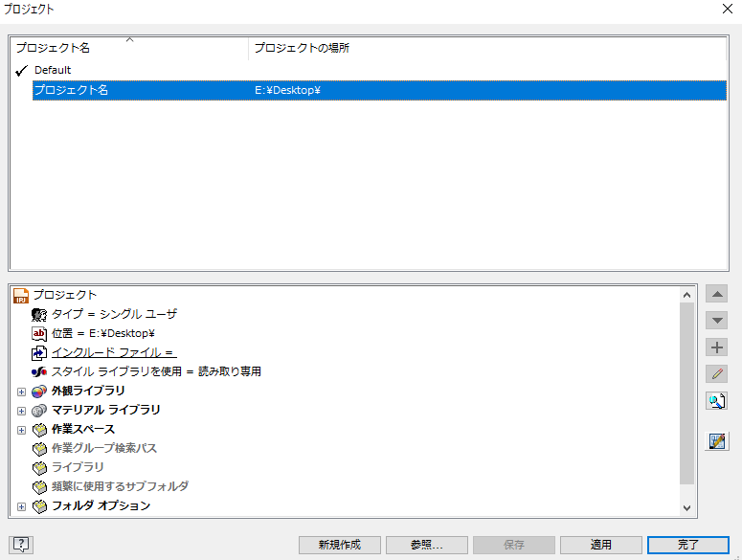Image resolution: width=742 pixels, height=560 pixels.
Task: Select the 外観ライブラリ label
Action: click(88, 391)
